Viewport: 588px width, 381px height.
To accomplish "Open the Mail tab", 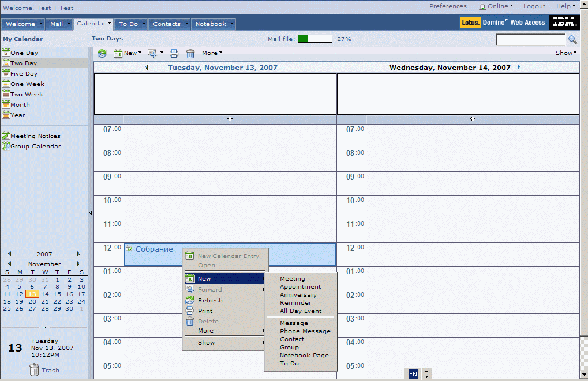I will click(57, 24).
